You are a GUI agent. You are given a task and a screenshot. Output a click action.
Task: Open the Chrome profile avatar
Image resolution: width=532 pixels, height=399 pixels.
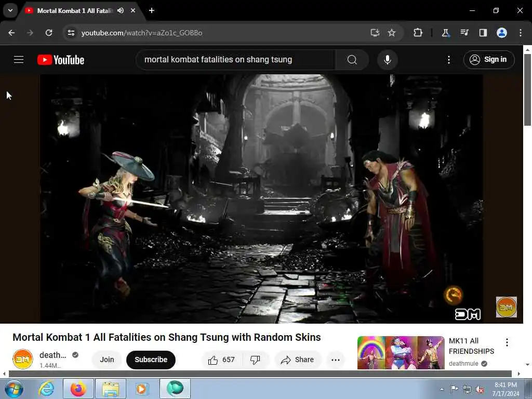(502, 33)
